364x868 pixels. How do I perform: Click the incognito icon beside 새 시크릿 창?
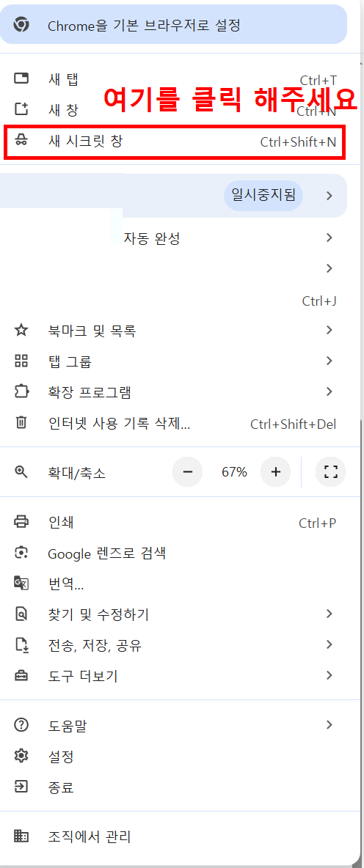(x=21, y=141)
